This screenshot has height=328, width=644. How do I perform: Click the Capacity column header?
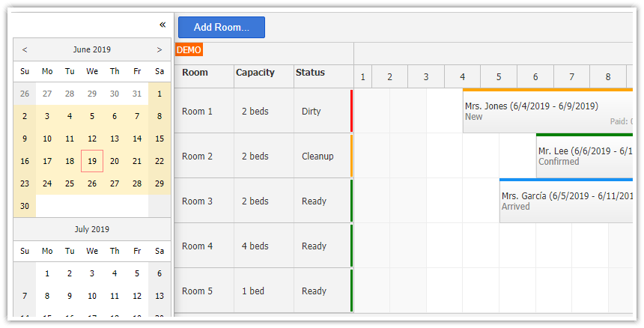click(x=255, y=73)
